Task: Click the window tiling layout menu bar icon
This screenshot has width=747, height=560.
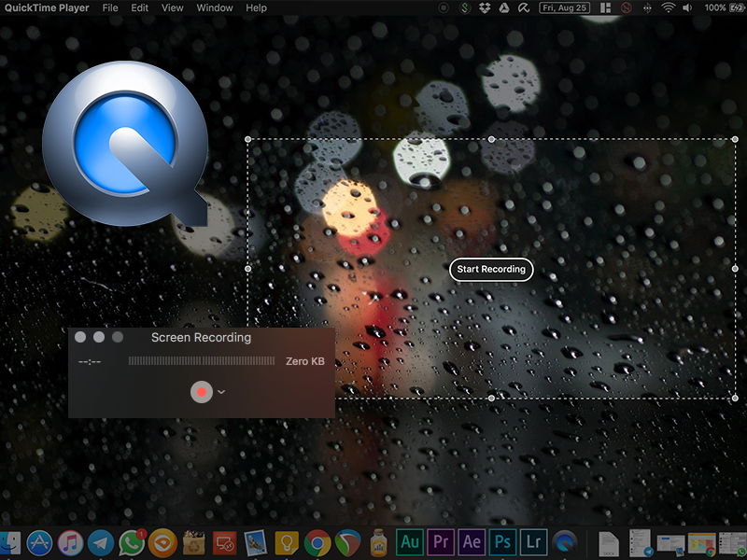Action: click(605, 7)
